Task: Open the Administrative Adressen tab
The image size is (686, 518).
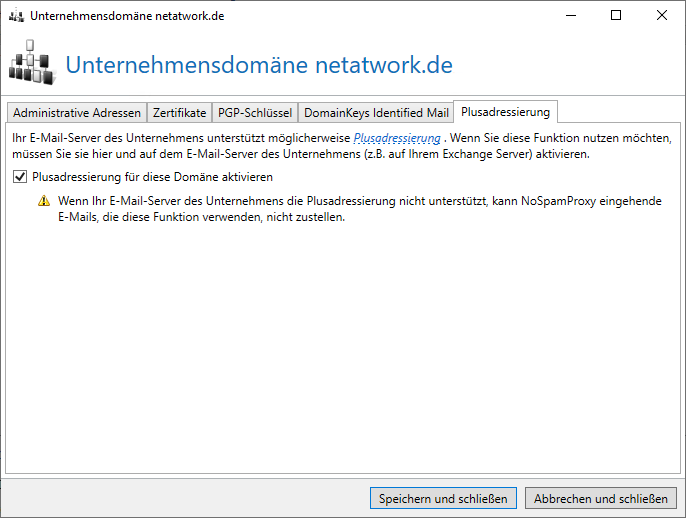Action: coord(77,113)
